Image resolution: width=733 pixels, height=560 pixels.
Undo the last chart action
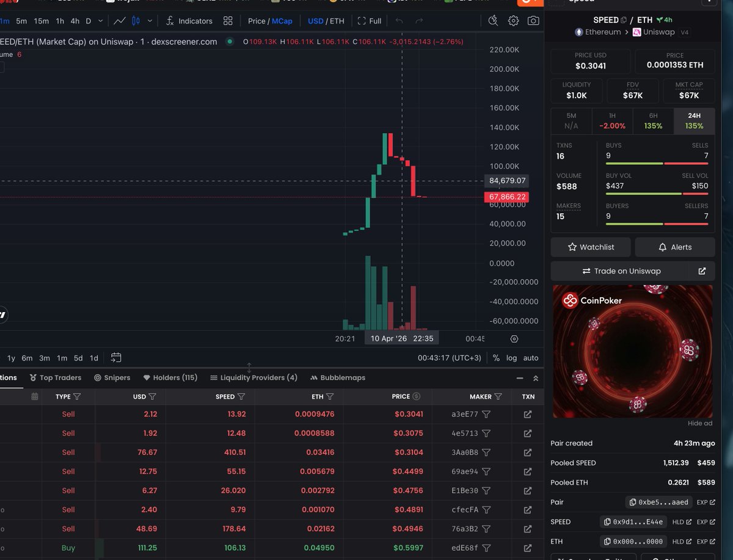click(x=399, y=21)
